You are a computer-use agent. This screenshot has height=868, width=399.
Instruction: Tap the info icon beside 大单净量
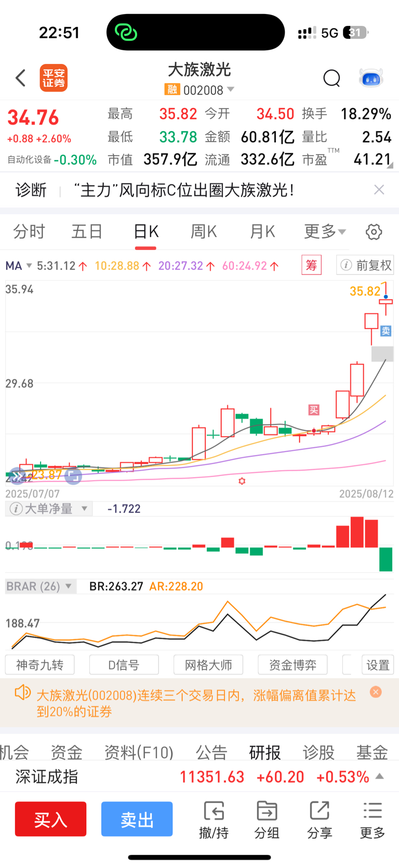[16, 509]
